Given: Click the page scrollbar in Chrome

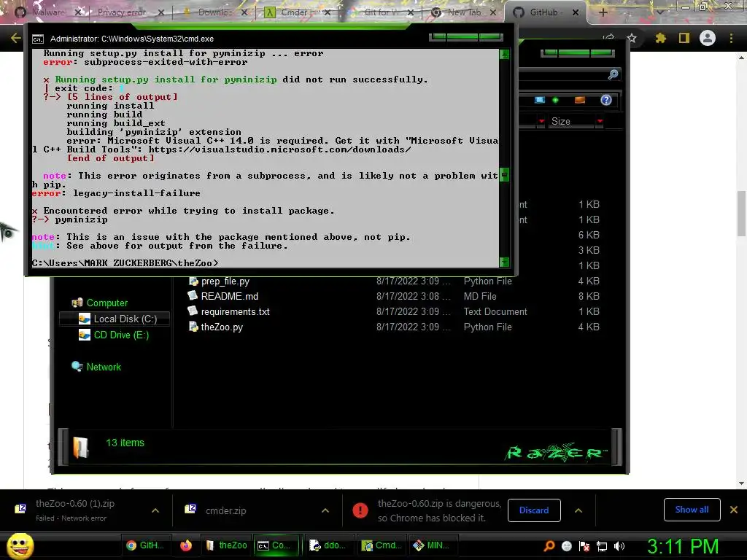Looking at the screenshot, I should click(741, 214).
